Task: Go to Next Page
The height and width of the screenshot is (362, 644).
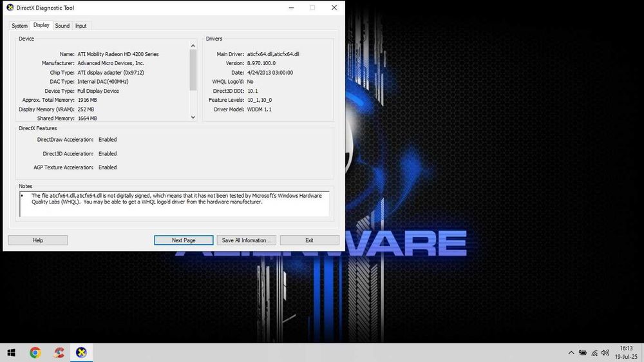Action: (x=184, y=240)
